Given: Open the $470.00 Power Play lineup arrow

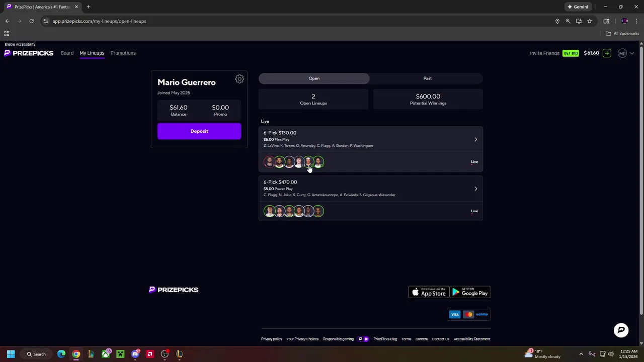Looking at the screenshot, I should pos(475,189).
